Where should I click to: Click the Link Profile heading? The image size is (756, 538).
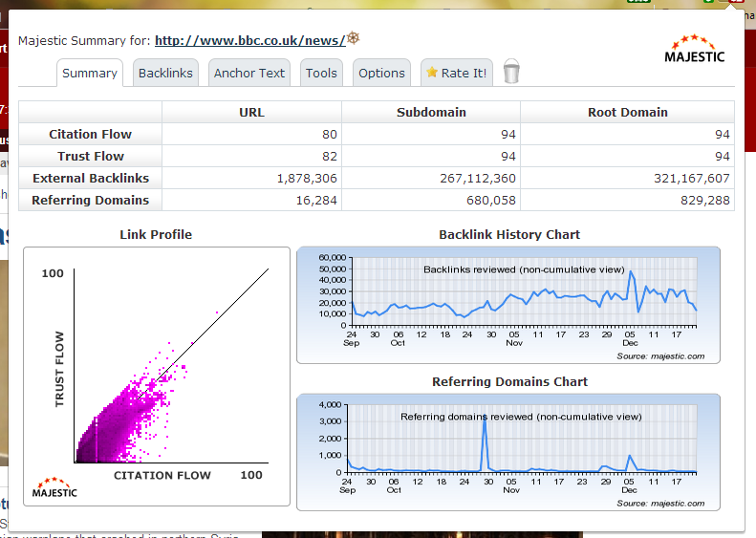[x=156, y=235]
